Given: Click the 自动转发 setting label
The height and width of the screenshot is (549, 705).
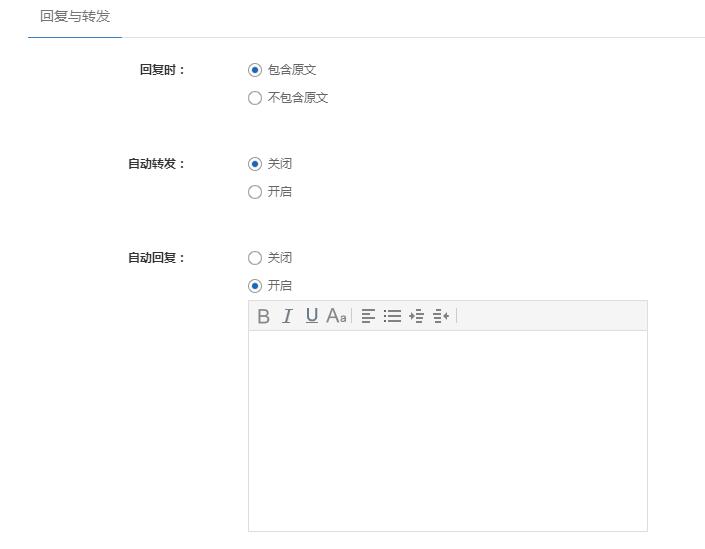Looking at the screenshot, I should [x=156, y=164].
